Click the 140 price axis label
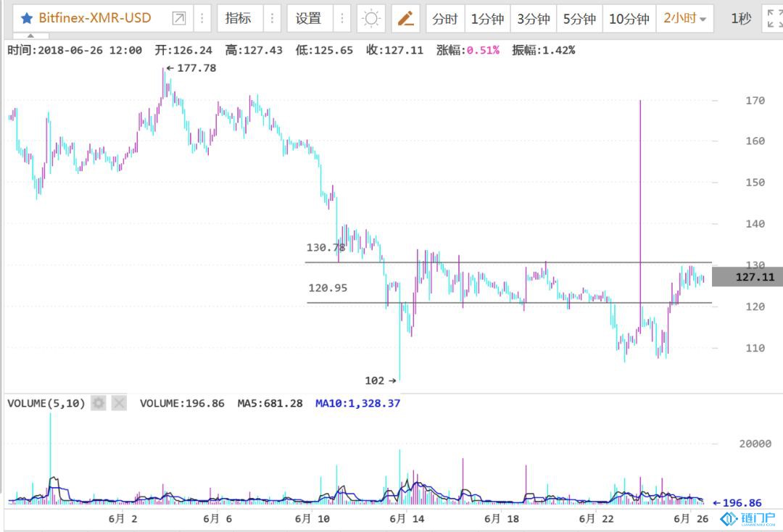 [x=755, y=223]
